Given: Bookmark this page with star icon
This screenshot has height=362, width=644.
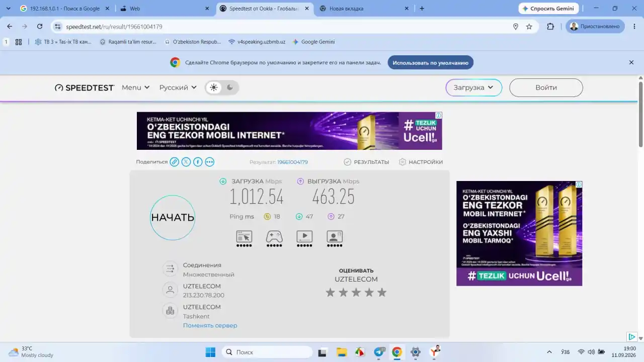Looking at the screenshot, I should 529,26.
